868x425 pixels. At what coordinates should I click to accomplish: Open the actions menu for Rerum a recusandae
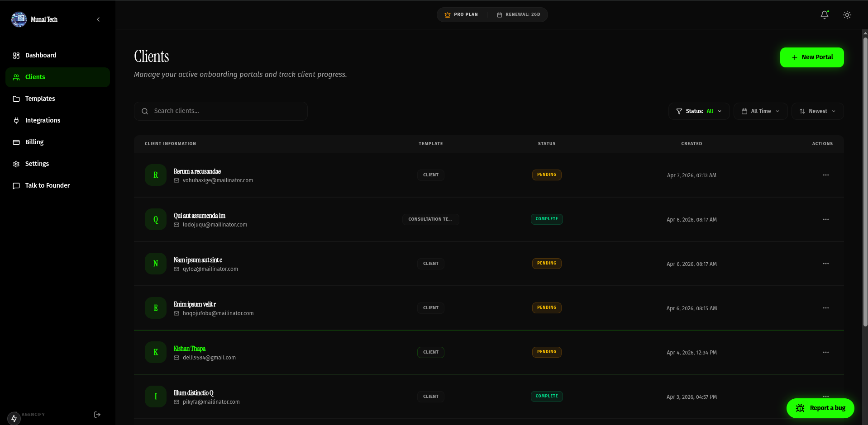(825, 175)
